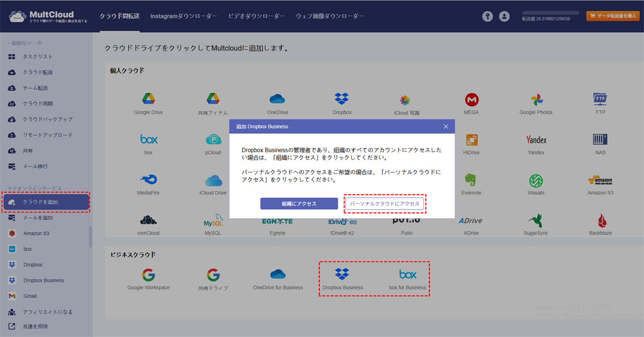Choose the 共有ドライブ business icon
The image size is (644, 337).
(x=213, y=275)
